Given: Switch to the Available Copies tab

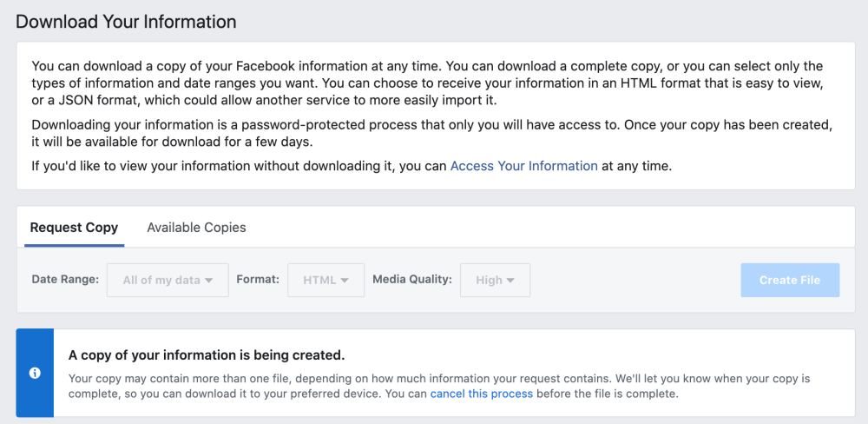Looking at the screenshot, I should pos(196,228).
